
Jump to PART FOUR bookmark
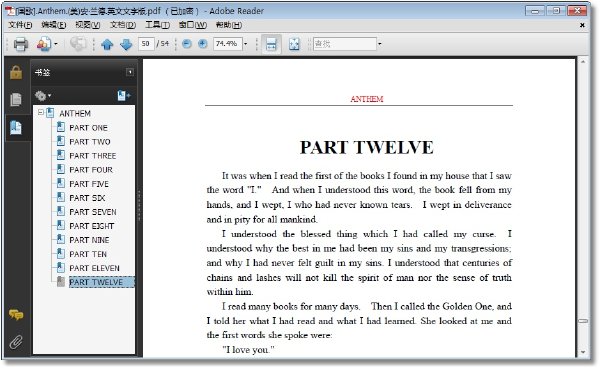91,170
